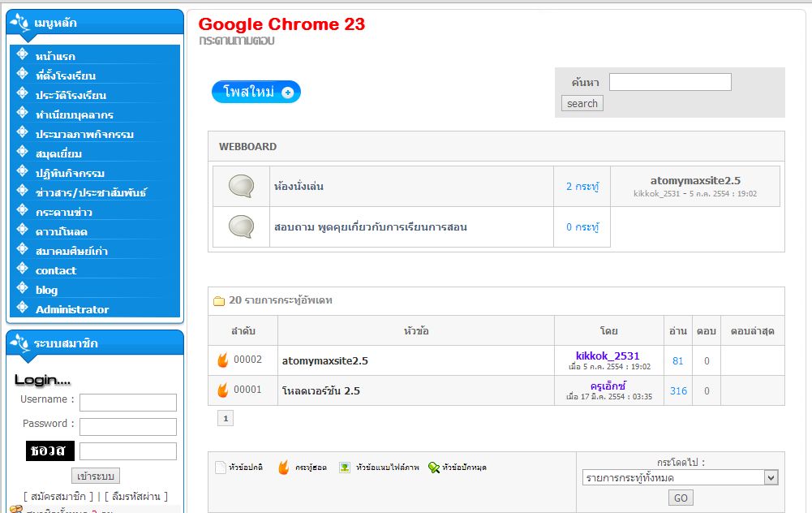This screenshot has width=812, height=513.
Task: Click the สมัครสมาชิก register link
Action: pyautogui.click(x=58, y=497)
